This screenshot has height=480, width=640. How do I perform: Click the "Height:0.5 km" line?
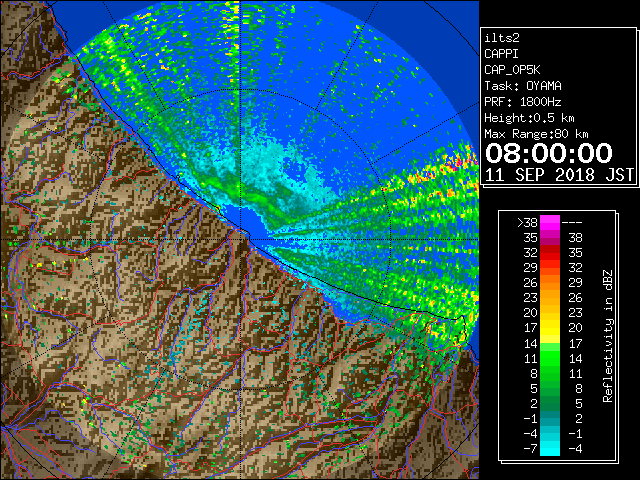pos(529,118)
